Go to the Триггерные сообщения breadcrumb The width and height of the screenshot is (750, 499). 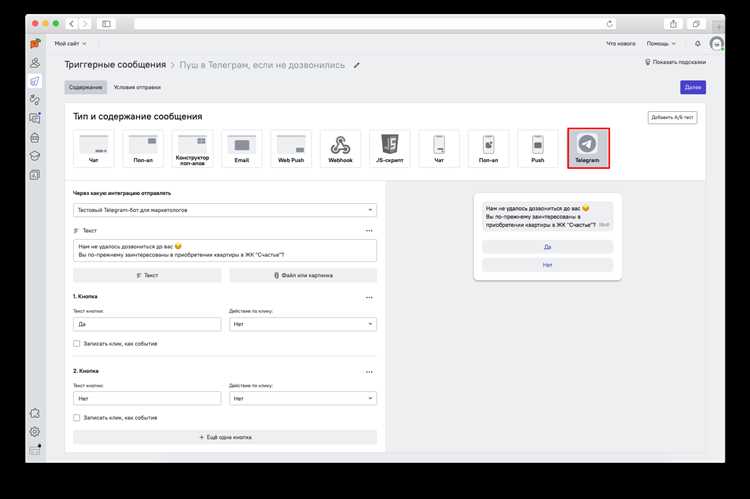115,65
